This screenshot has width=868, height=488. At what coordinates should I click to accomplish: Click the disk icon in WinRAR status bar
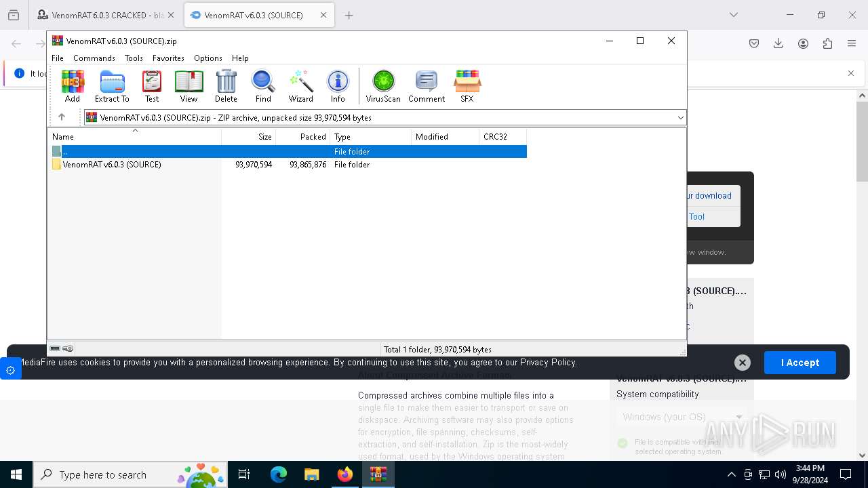pos(56,348)
